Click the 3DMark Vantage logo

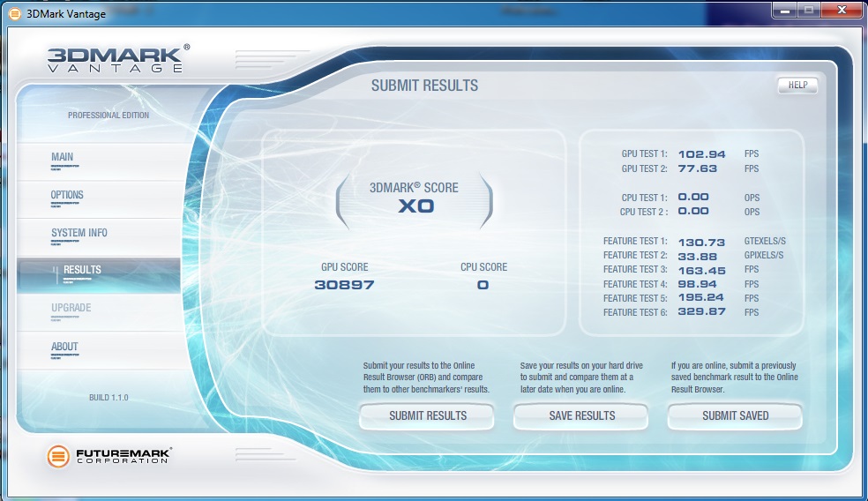point(118,59)
